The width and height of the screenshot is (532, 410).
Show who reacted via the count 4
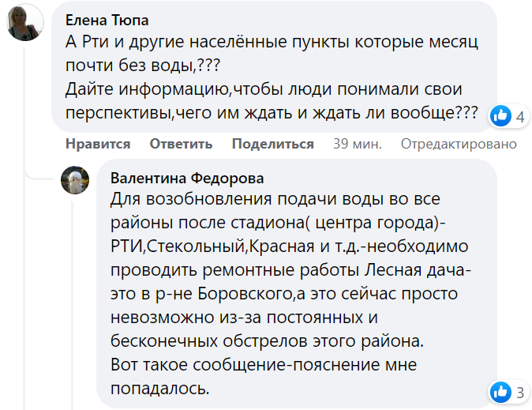click(520, 118)
